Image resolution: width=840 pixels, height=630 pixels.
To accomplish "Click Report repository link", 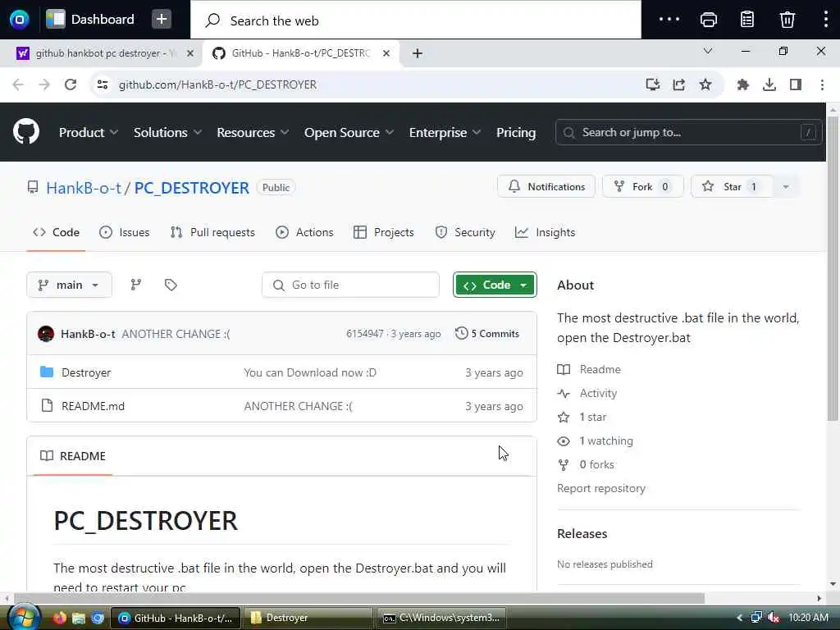I will (x=601, y=488).
